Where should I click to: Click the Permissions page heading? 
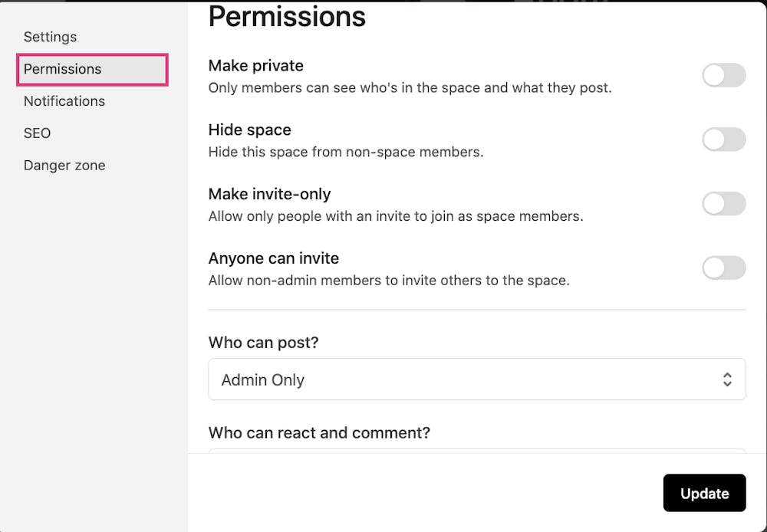point(287,17)
